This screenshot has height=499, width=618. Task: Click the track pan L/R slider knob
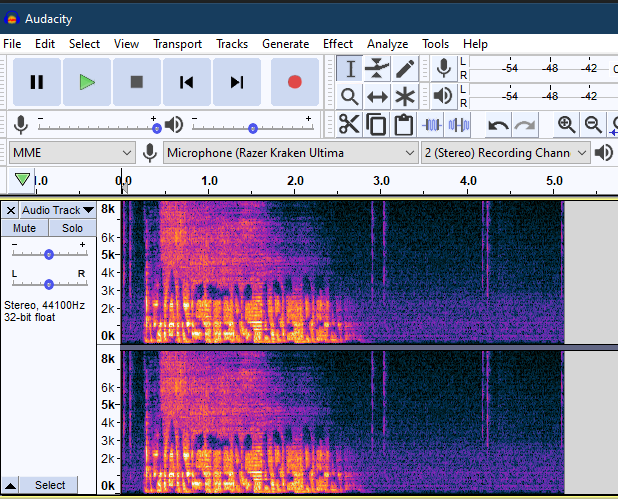tap(49, 284)
